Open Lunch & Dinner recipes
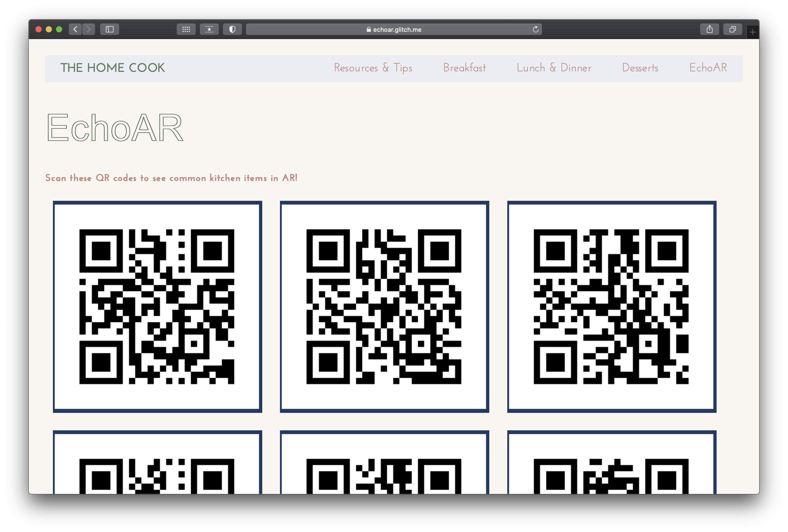This screenshot has width=788, height=532. [554, 68]
